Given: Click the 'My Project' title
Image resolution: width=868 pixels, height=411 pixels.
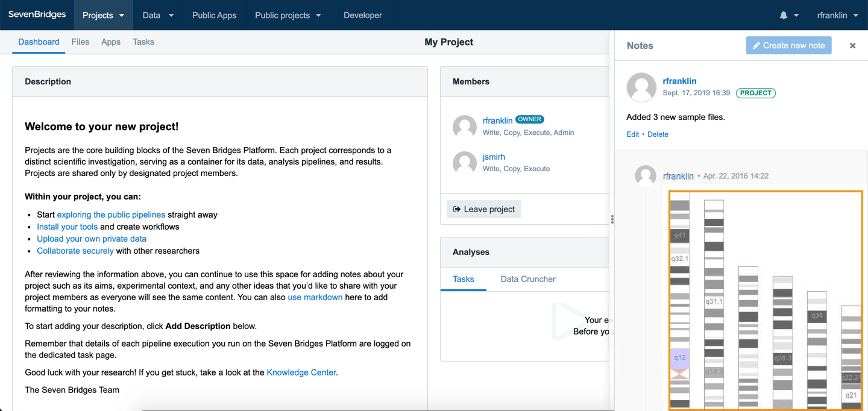Looking at the screenshot, I should tap(449, 42).
